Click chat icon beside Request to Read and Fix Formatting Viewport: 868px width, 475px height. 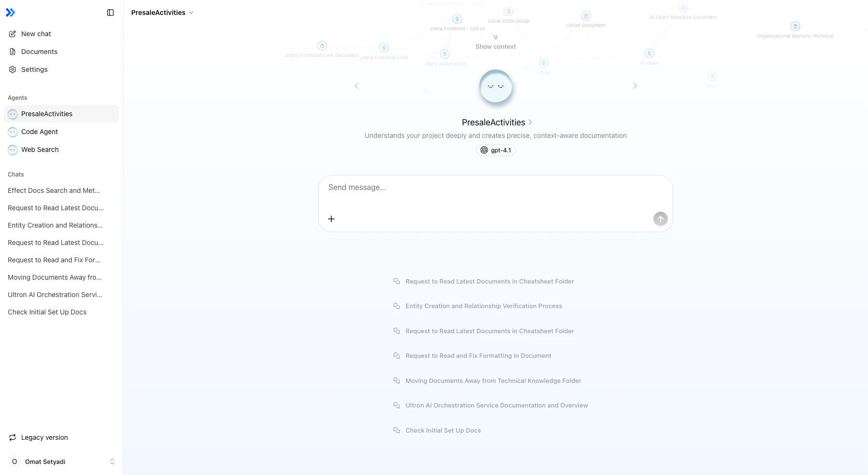tap(396, 355)
